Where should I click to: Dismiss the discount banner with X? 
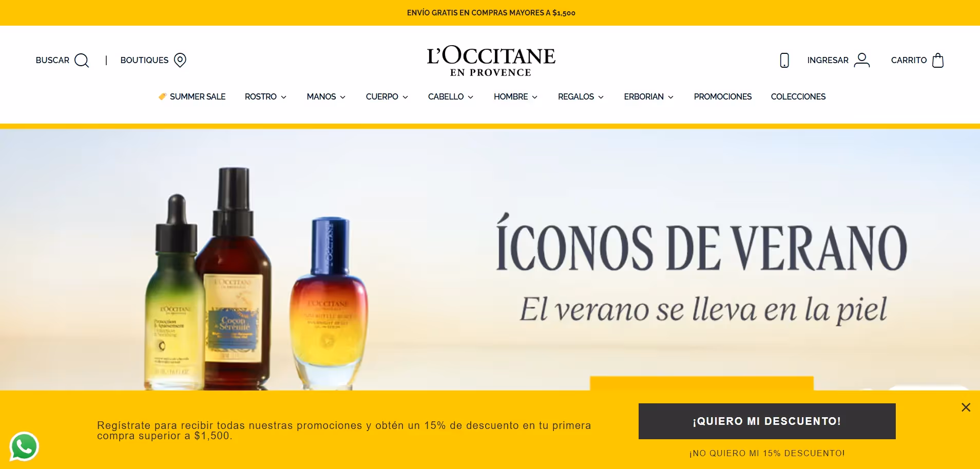966,407
